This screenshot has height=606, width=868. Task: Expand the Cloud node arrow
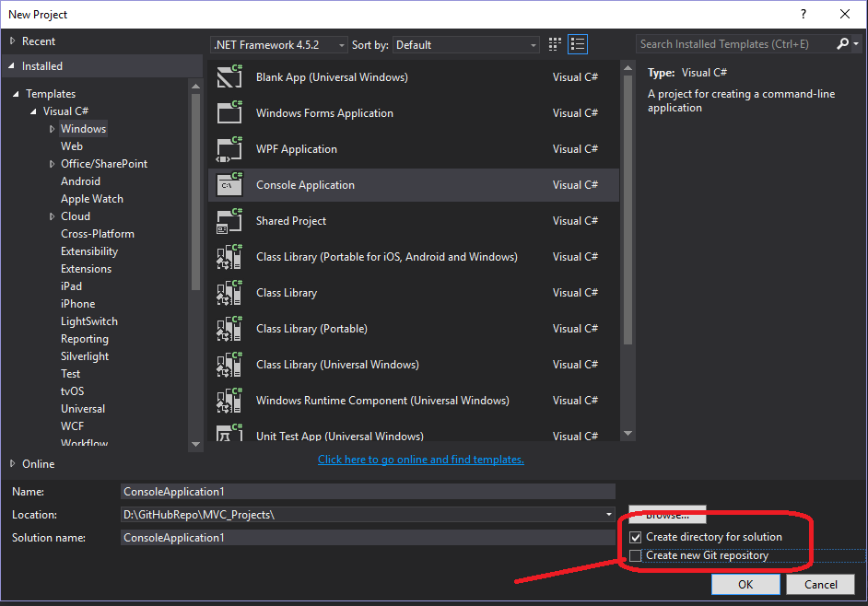tap(52, 216)
